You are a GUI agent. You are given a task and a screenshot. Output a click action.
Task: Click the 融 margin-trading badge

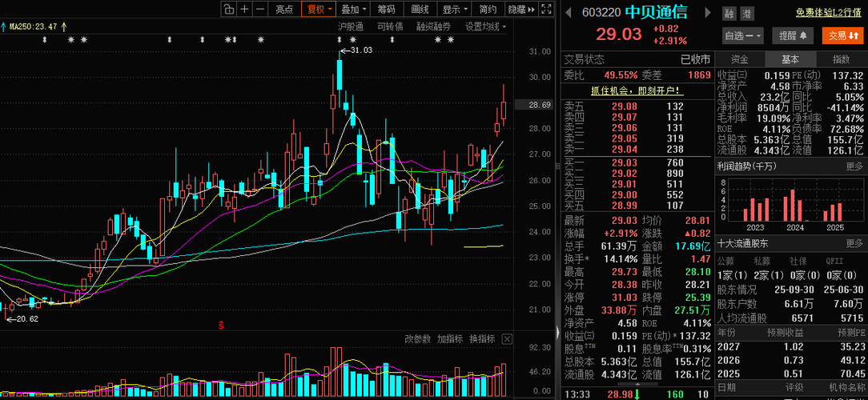pos(729,14)
